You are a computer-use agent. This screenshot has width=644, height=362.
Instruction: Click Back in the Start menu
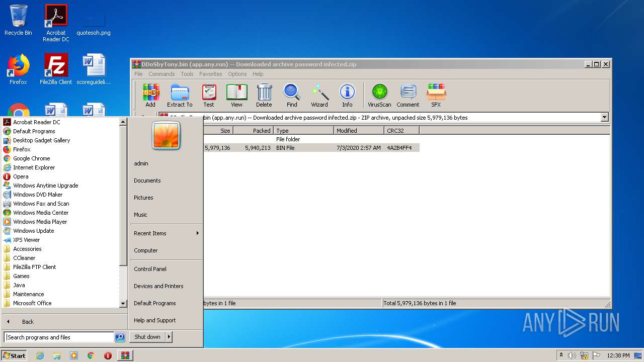(28, 322)
